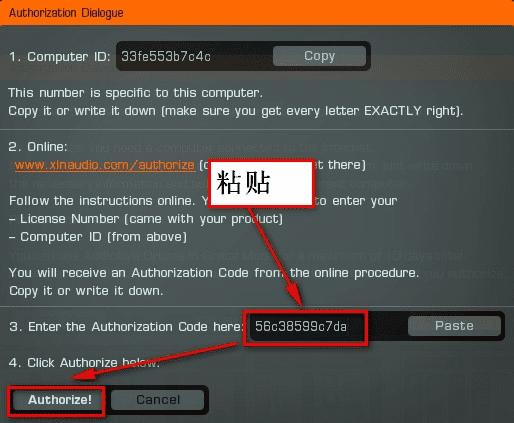
Task: Click the word EXACTLY in the instructions
Action: click(393, 111)
